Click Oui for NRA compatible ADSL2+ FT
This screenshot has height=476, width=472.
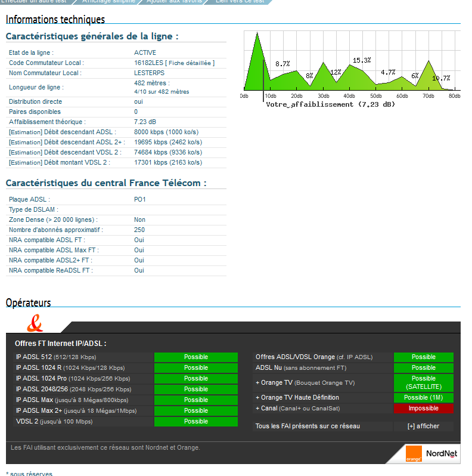click(139, 261)
